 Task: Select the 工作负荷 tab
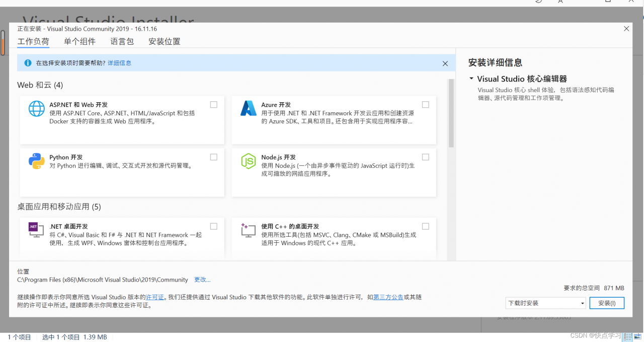click(x=33, y=42)
